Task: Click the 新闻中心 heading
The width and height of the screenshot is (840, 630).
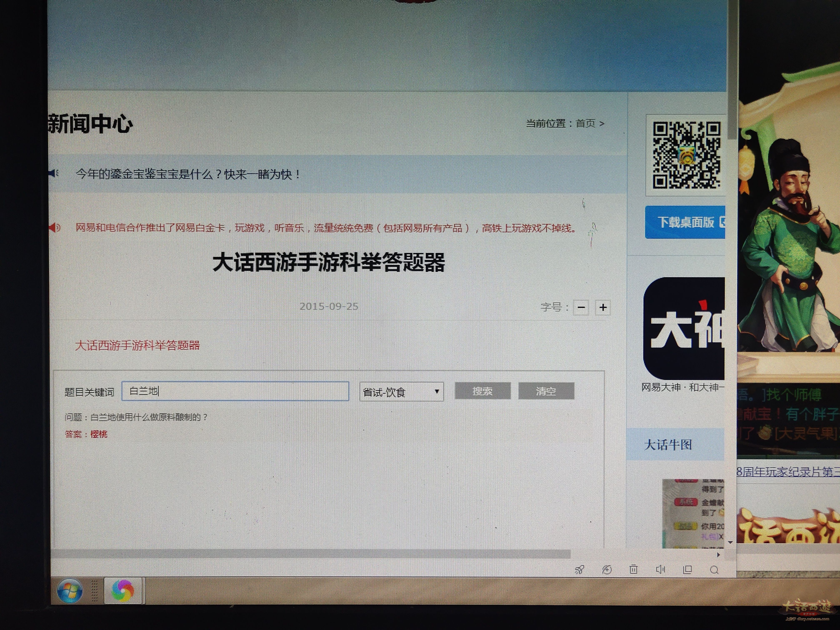Action: pyautogui.click(x=90, y=123)
